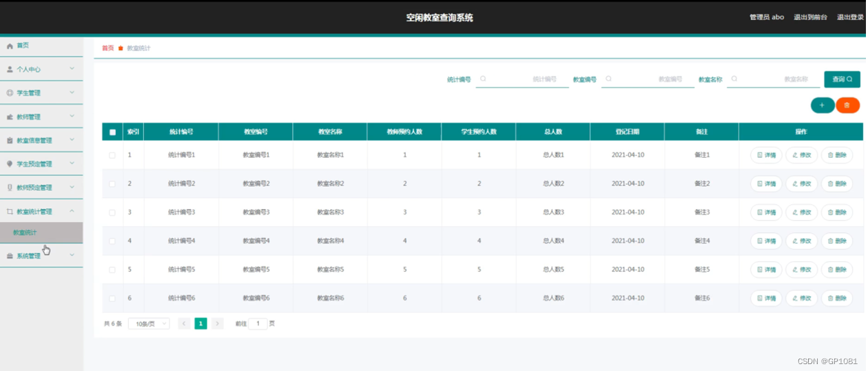Click the next page arrow in pagination
Viewport: 868px width, 371px height.
click(x=218, y=323)
